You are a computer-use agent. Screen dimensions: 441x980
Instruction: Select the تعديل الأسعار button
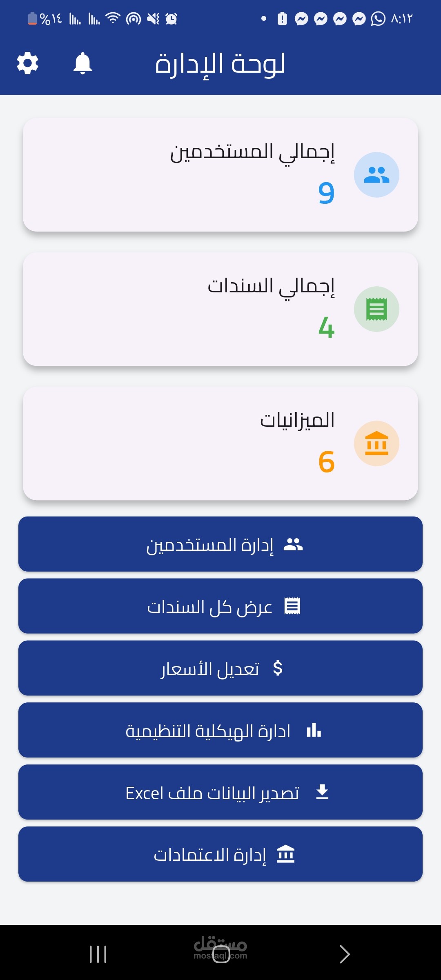[220, 668]
